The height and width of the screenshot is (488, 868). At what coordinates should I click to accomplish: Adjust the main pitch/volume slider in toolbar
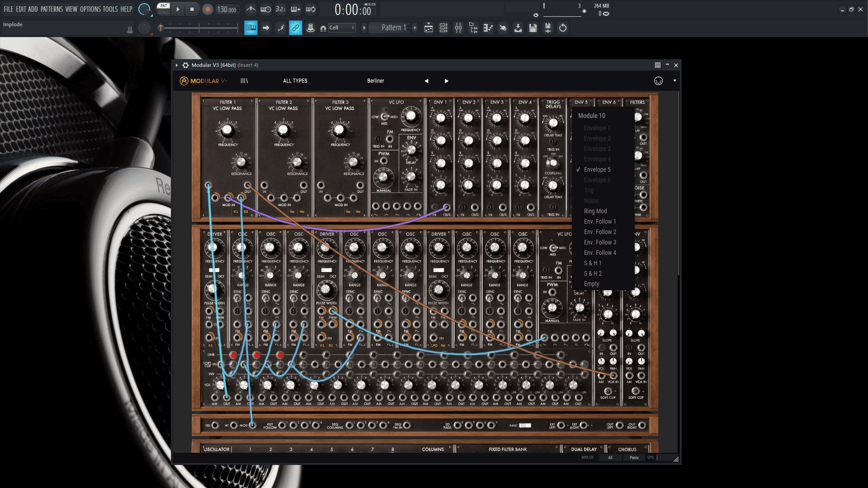[x=199, y=28]
